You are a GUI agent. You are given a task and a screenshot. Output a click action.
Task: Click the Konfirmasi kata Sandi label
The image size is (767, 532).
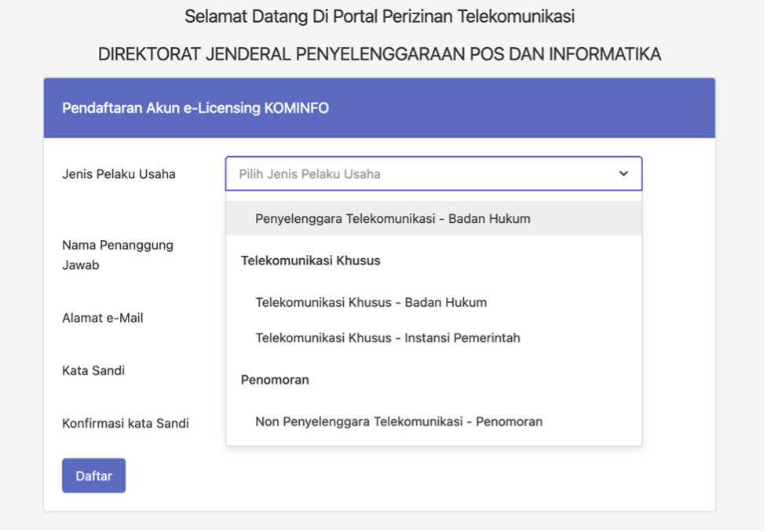(x=126, y=424)
